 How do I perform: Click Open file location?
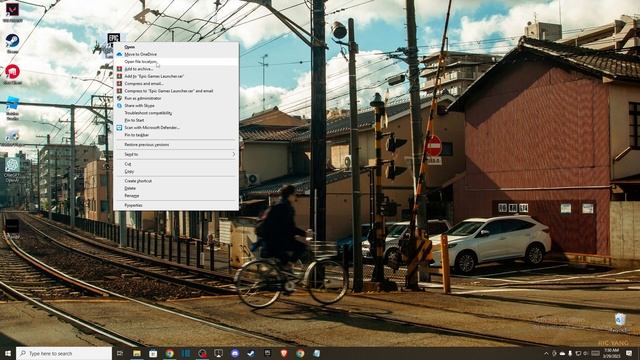tap(176, 62)
